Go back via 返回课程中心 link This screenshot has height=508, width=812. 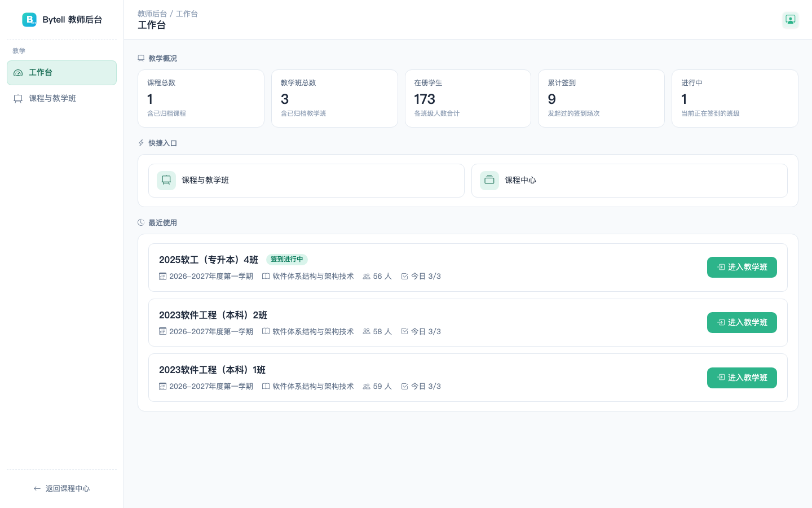click(x=61, y=488)
